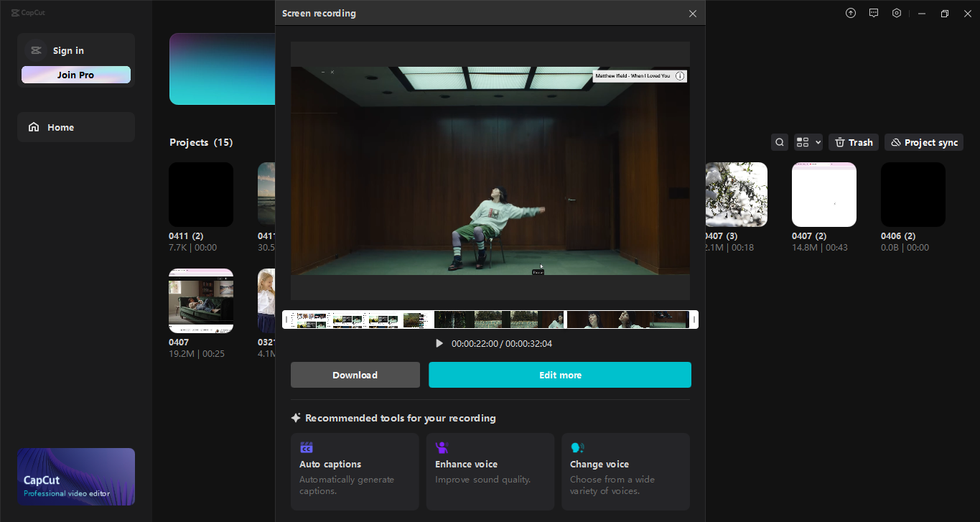
Task: Open the 0406 (2) project thumbnail
Action: point(913,195)
